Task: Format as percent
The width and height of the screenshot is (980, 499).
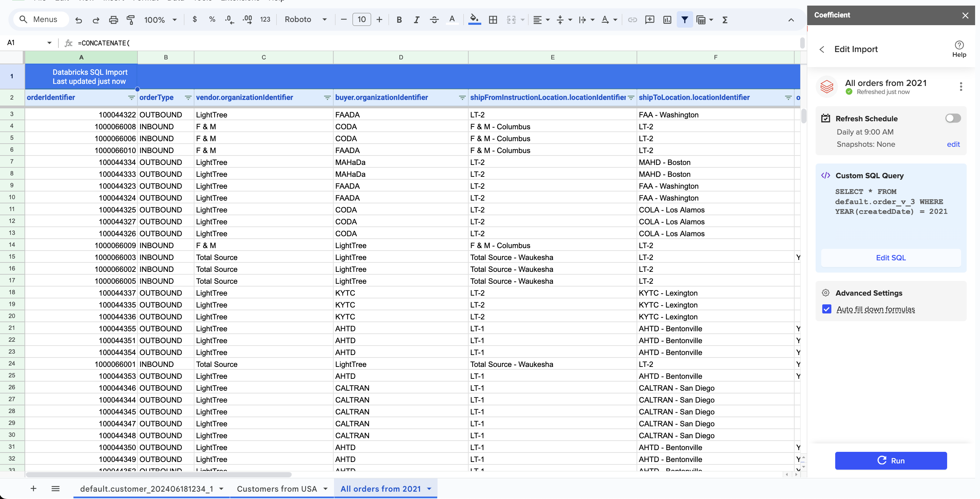Action: pos(212,19)
